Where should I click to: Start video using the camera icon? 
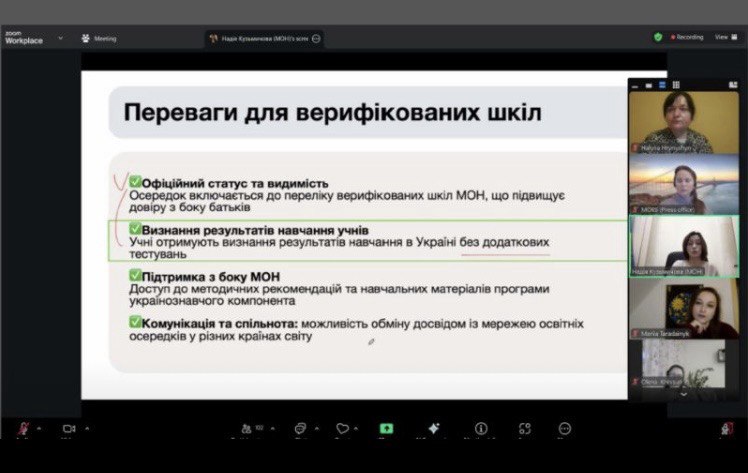coord(69,428)
